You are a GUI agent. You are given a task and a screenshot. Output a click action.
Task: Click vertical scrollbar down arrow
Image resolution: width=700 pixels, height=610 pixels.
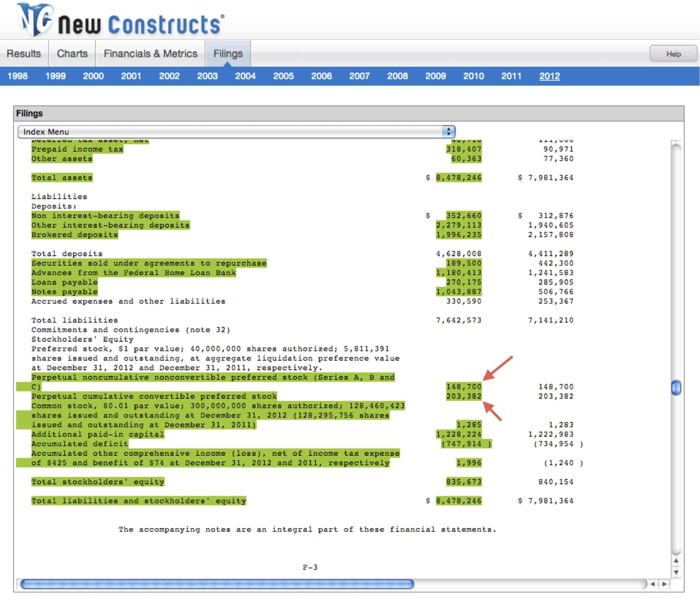(x=676, y=572)
